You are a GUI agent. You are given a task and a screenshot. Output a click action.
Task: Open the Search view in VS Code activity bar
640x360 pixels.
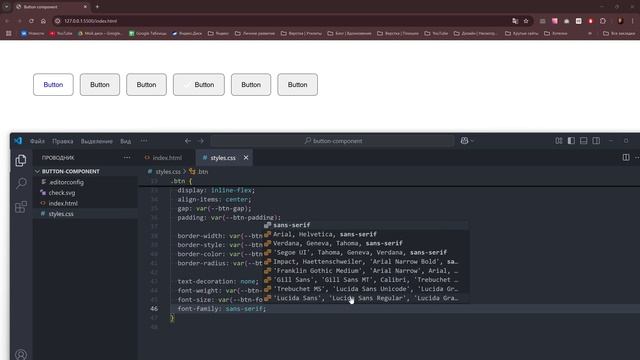click(x=21, y=183)
